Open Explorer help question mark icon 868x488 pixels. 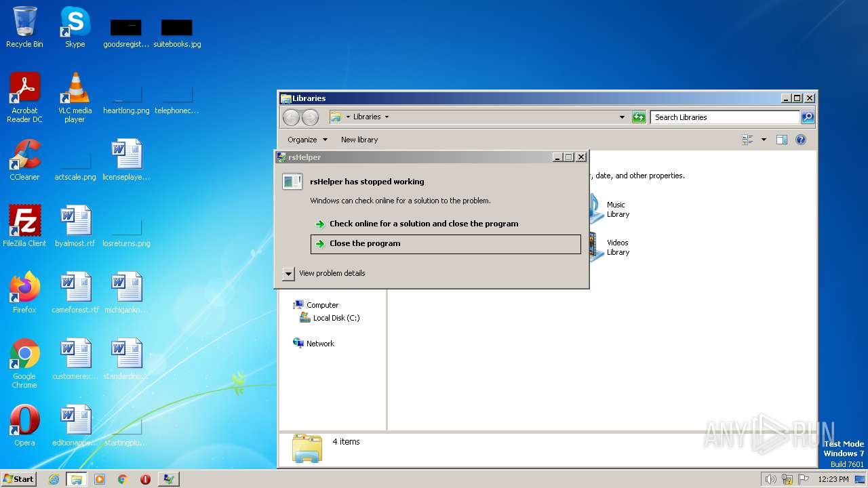pyautogui.click(x=801, y=140)
